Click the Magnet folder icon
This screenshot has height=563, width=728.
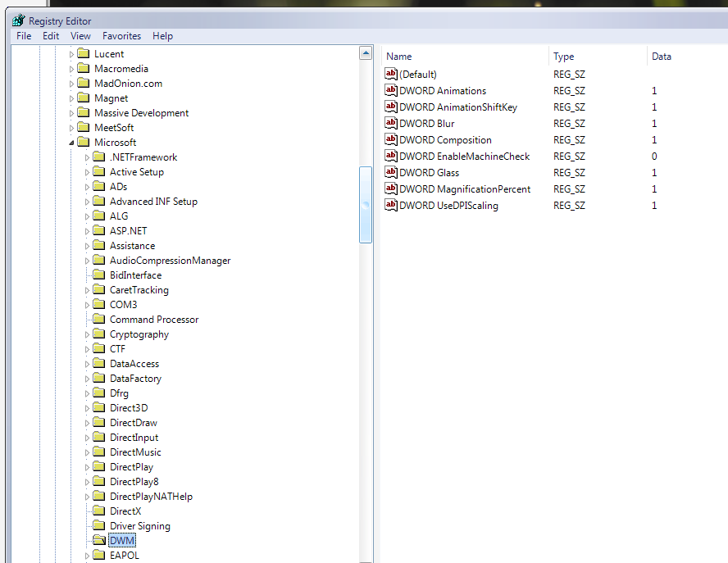click(x=84, y=98)
